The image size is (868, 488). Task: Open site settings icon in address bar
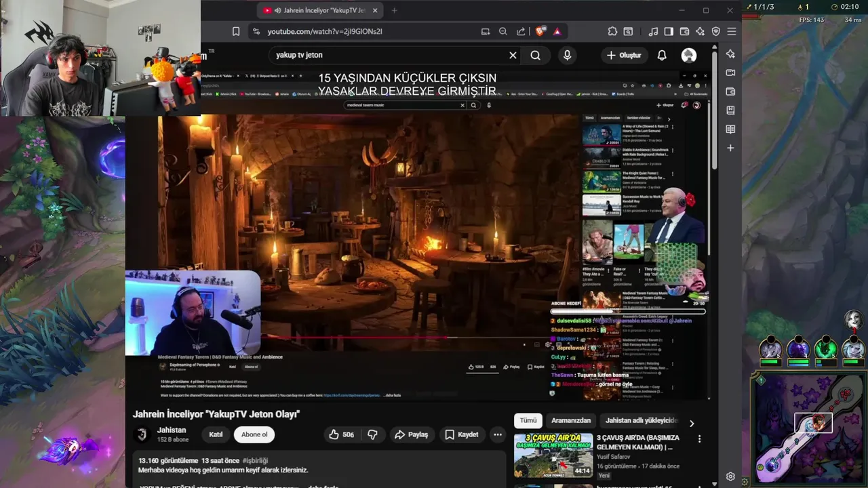(255, 31)
